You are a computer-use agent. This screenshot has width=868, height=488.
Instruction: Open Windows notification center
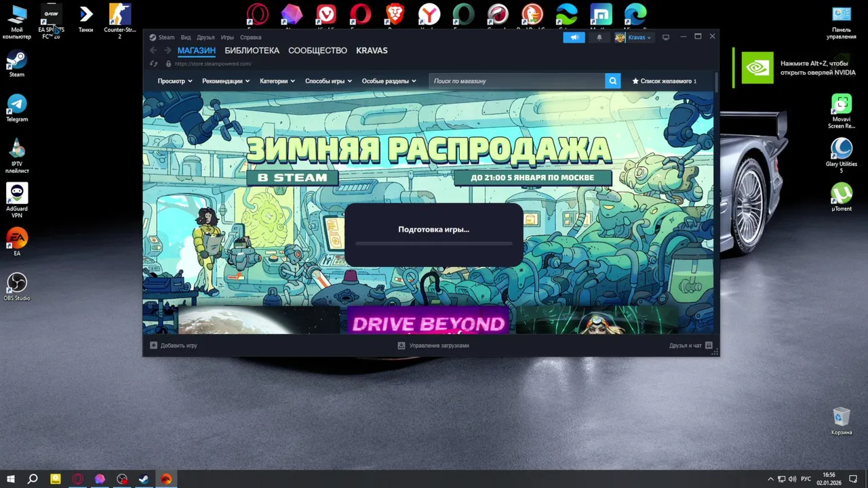(853, 479)
